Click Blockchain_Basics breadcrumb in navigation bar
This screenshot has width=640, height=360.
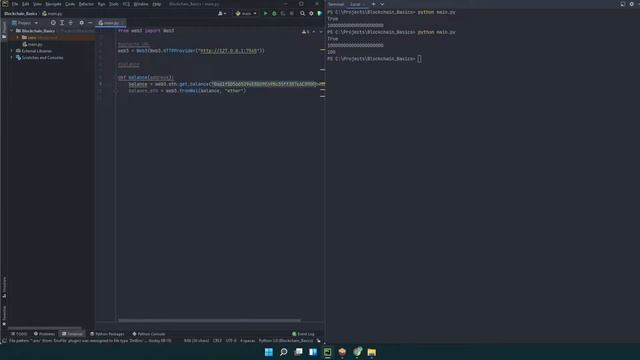[20, 13]
